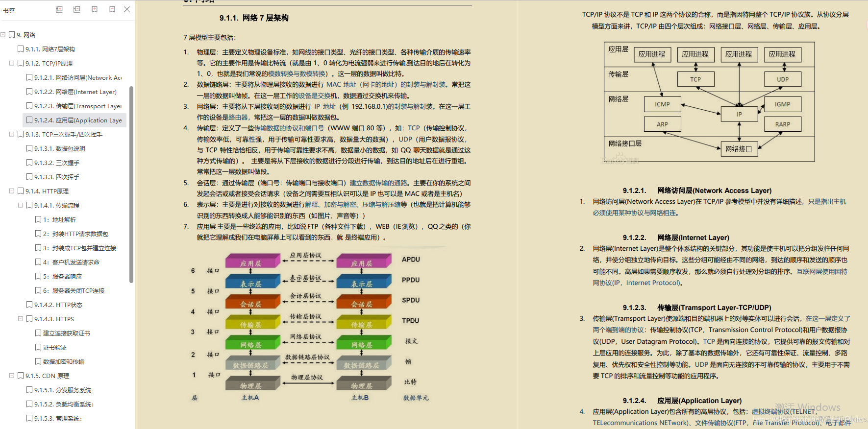Collapse the 9.1.4.1. 传输流程 node
Image resolution: width=868 pixels, height=429 pixels.
(x=21, y=205)
